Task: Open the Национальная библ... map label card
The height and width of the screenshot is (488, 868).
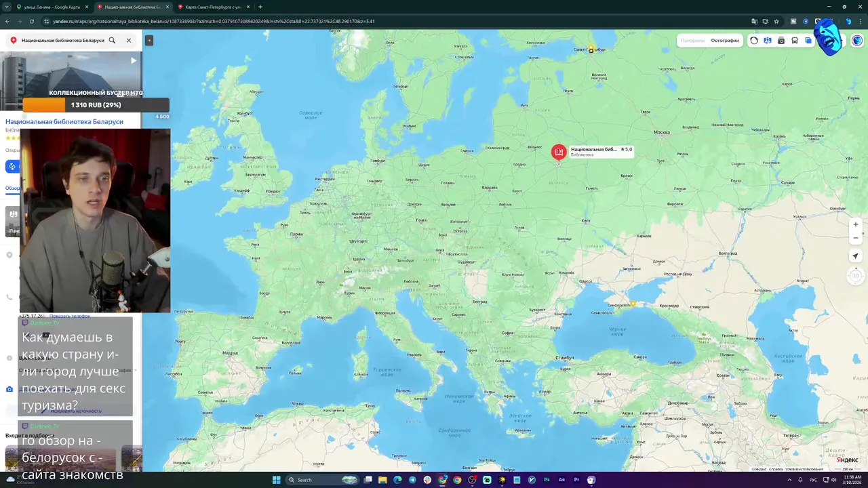Action: (x=601, y=152)
